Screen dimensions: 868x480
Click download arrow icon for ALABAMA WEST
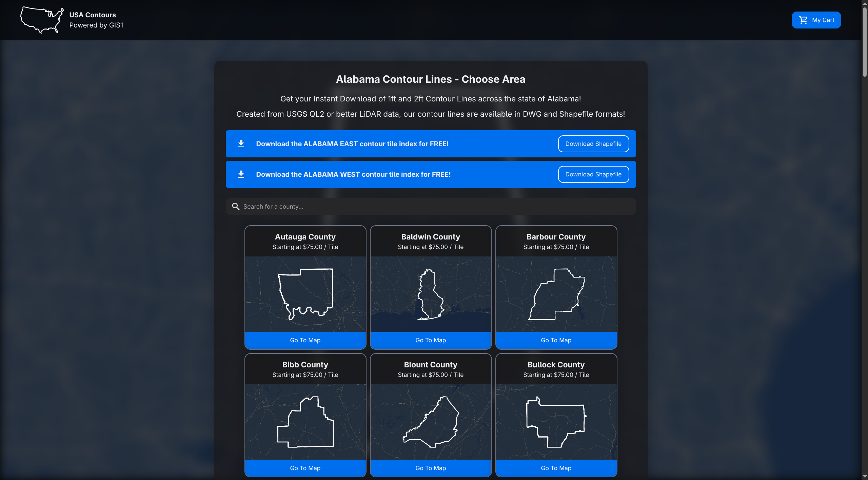point(241,174)
